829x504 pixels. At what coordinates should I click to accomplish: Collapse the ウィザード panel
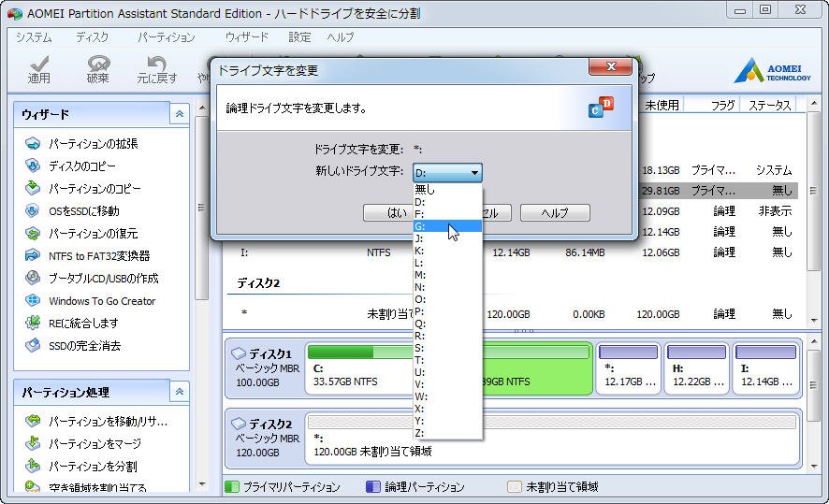180,113
